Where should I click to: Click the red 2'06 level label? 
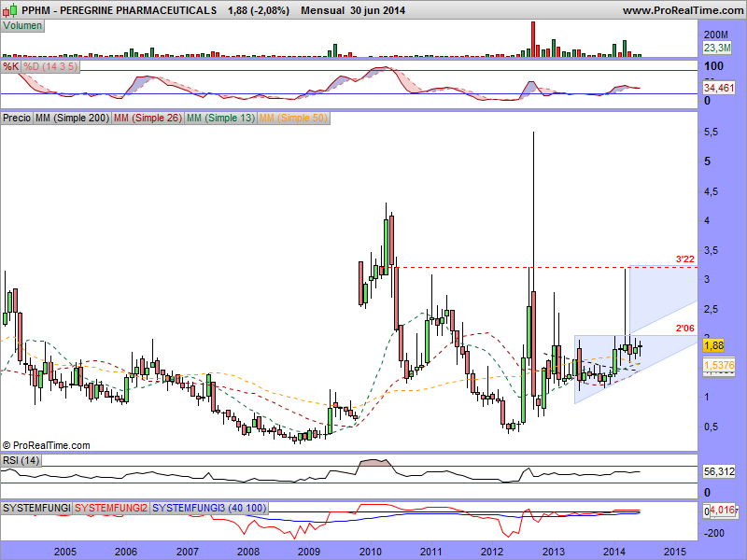pyautogui.click(x=685, y=329)
